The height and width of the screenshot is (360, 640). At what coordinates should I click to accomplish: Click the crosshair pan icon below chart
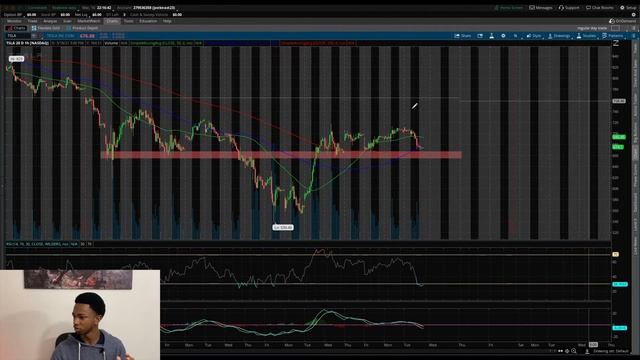(x=567, y=351)
